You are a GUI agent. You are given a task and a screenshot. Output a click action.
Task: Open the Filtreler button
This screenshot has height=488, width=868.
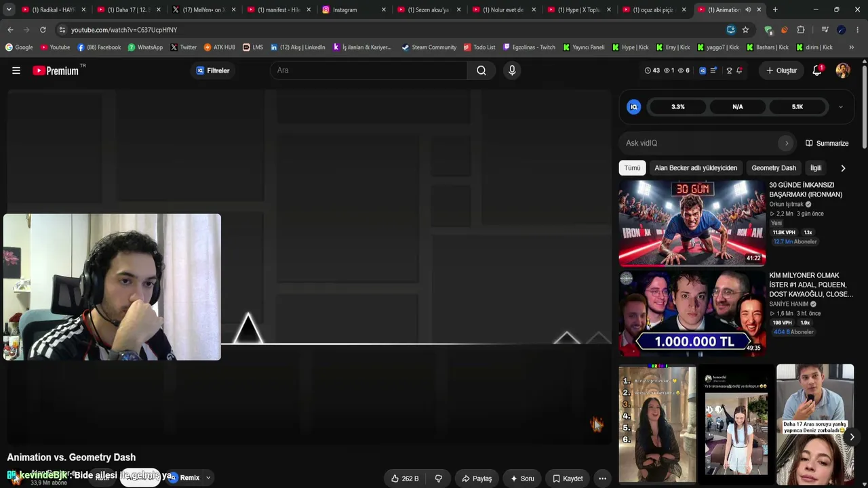coord(213,70)
